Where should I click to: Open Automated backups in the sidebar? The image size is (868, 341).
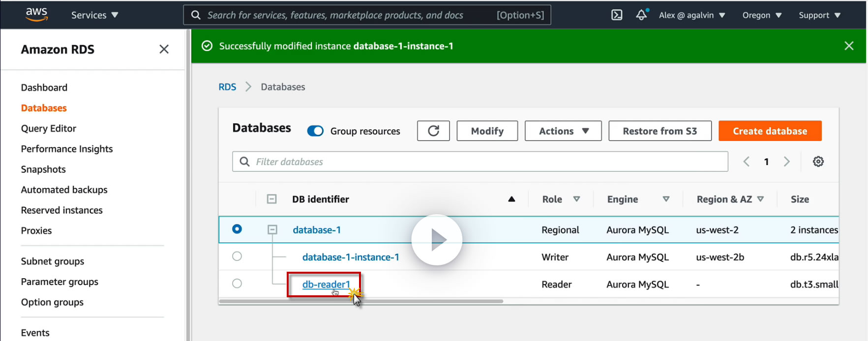pos(64,190)
